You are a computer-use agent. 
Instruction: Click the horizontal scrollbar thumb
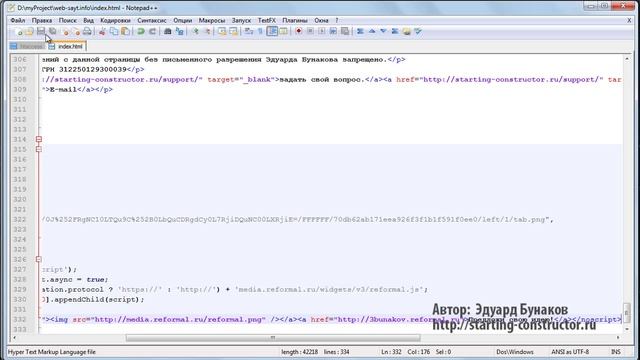pos(273,338)
